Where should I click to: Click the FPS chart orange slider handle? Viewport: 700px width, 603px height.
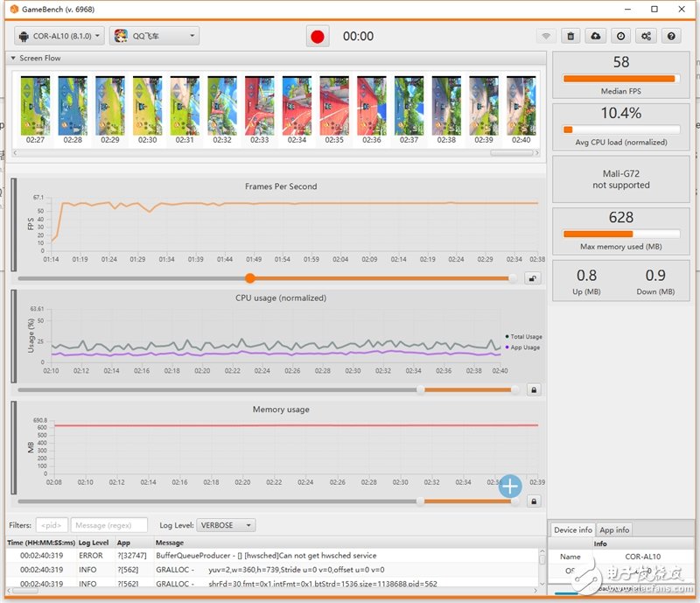tap(250, 278)
